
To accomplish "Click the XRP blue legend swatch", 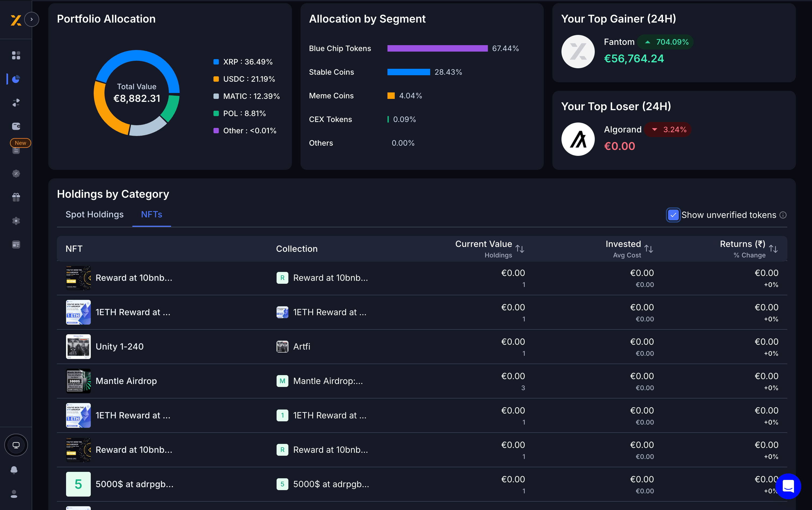I will tap(216, 62).
